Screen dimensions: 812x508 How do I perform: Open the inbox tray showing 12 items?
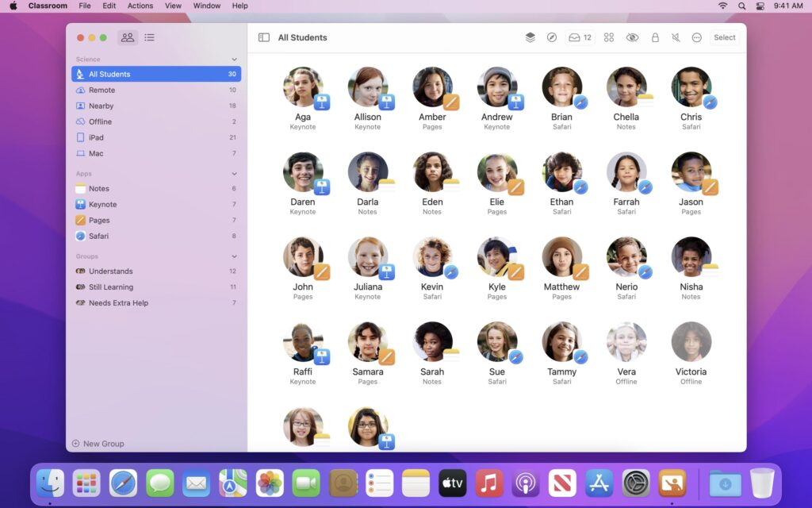(x=580, y=37)
